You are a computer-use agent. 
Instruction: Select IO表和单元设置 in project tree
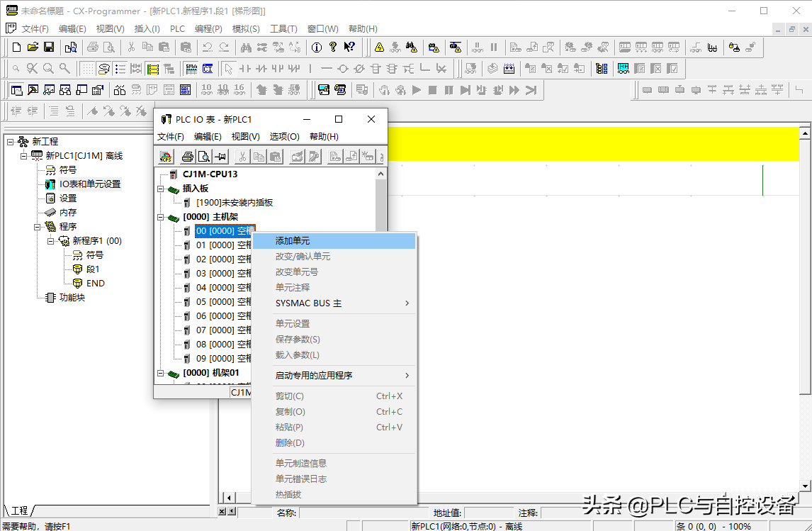[89, 184]
